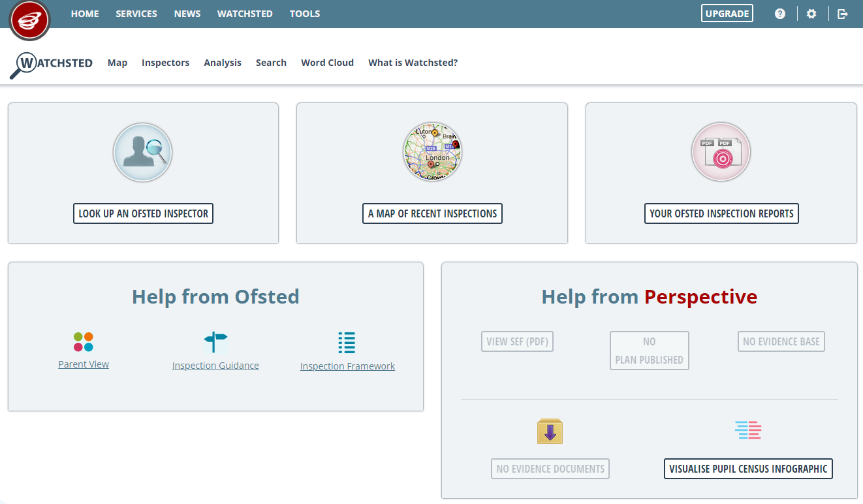Click Visualise Pupil Census Infographic button

click(748, 469)
